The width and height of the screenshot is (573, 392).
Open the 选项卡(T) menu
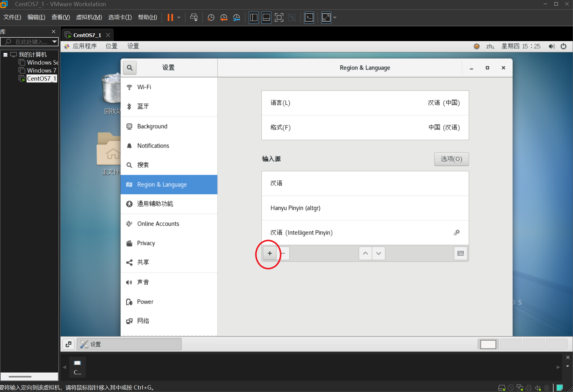120,17
